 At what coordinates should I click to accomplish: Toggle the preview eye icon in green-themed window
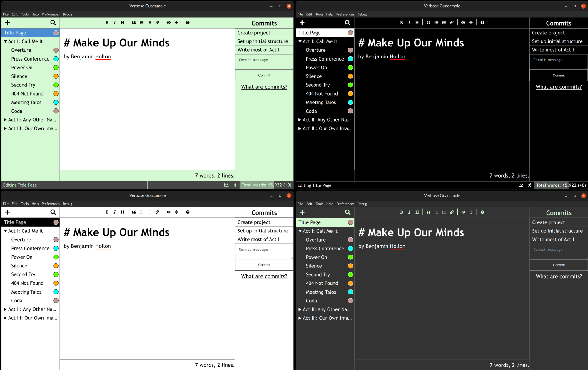pos(168,23)
